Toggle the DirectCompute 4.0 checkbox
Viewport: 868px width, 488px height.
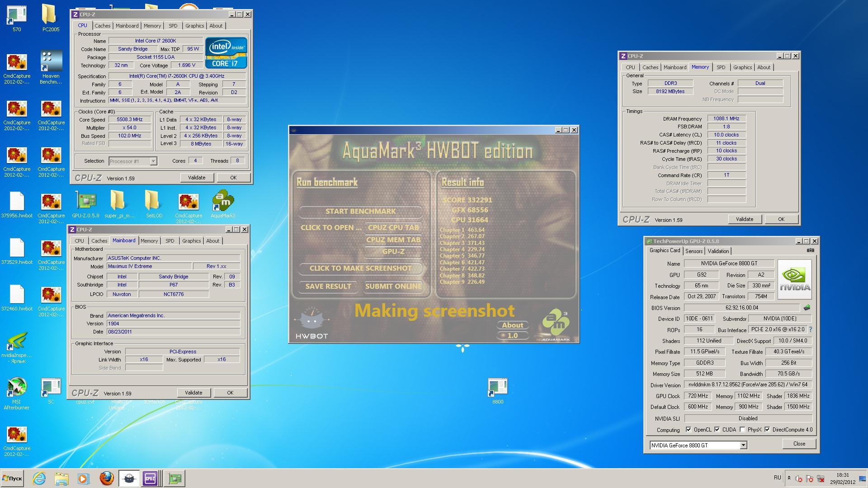[767, 429]
